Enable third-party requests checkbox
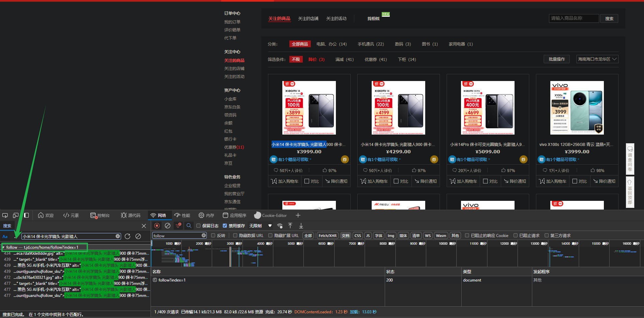This screenshot has width=644, height=318. pos(547,235)
